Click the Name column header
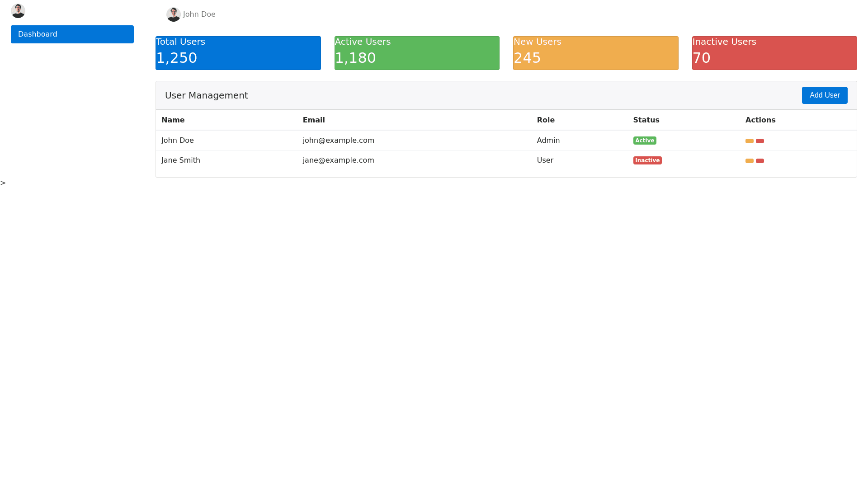This screenshot has width=868, height=488. [173, 120]
